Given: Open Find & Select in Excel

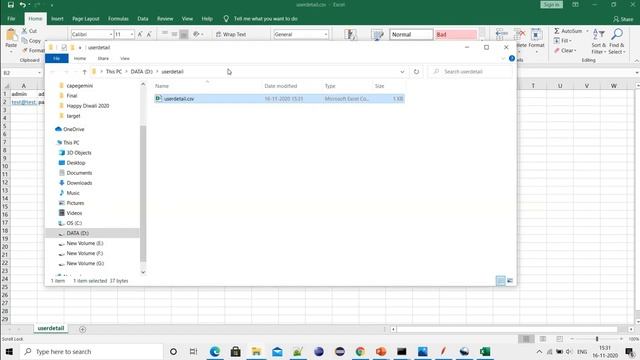Looking at the screenshot, I should (x=617, y=41).
